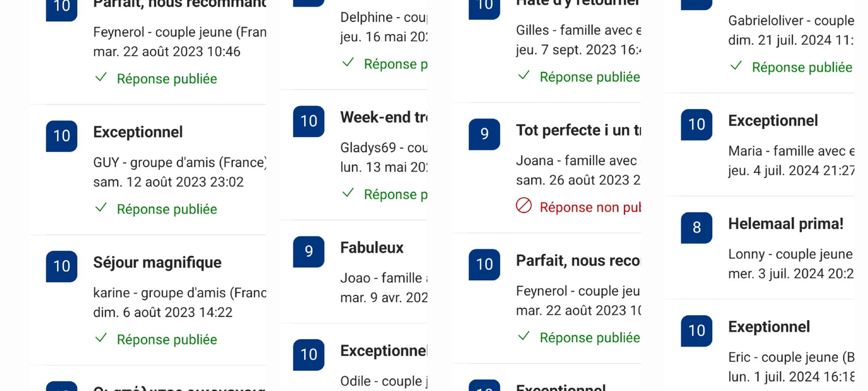Screen dimensions: 868x391
Task: Click the score 8 badge for Helemaal prima!
Action: point(697,228)
